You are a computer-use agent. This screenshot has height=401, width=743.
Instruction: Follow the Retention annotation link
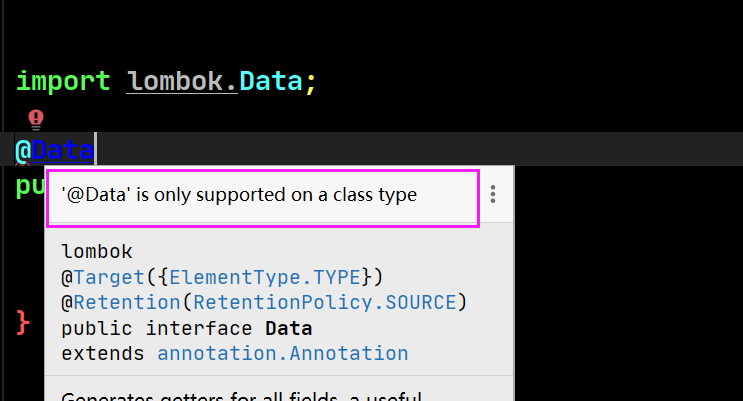point(127,302)
